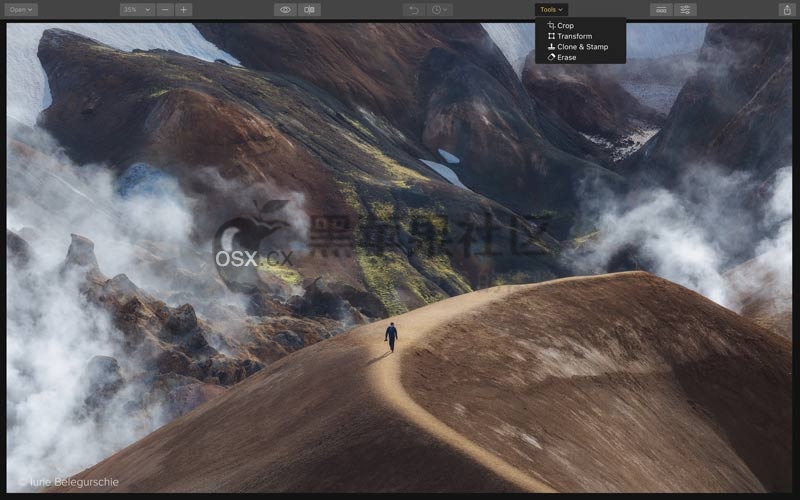The height and width of the screenshot is (500, 800).
Task: Open the Open file dropdown
Action: [21, 10]
